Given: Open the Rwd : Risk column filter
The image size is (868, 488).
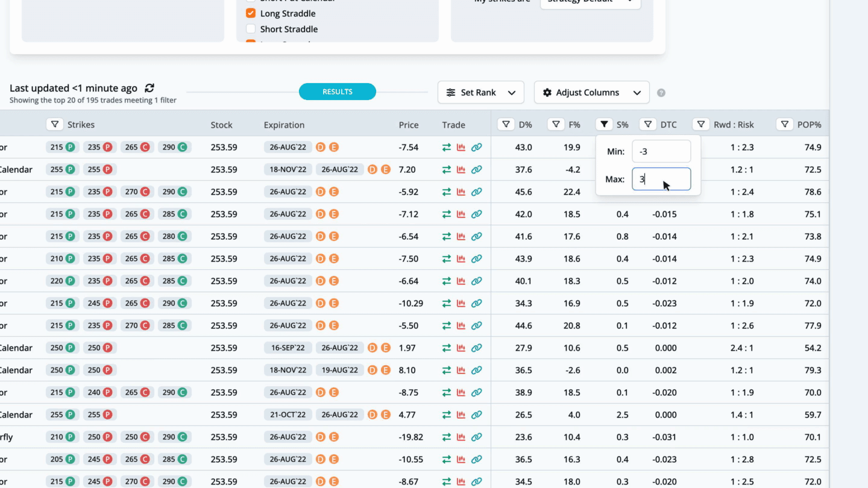Looking at the screenshot, I should (701, 125).
